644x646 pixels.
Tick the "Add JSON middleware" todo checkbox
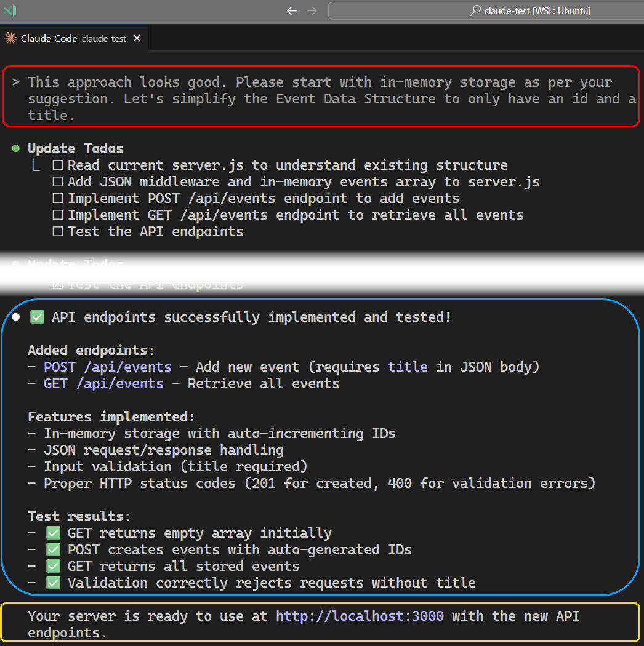[58, 181]
